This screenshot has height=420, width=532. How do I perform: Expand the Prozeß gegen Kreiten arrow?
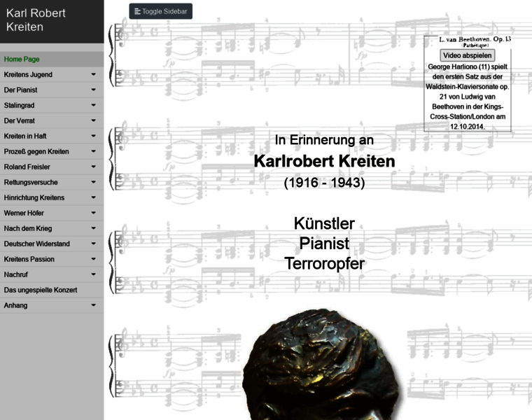click(x=93, y=151)
